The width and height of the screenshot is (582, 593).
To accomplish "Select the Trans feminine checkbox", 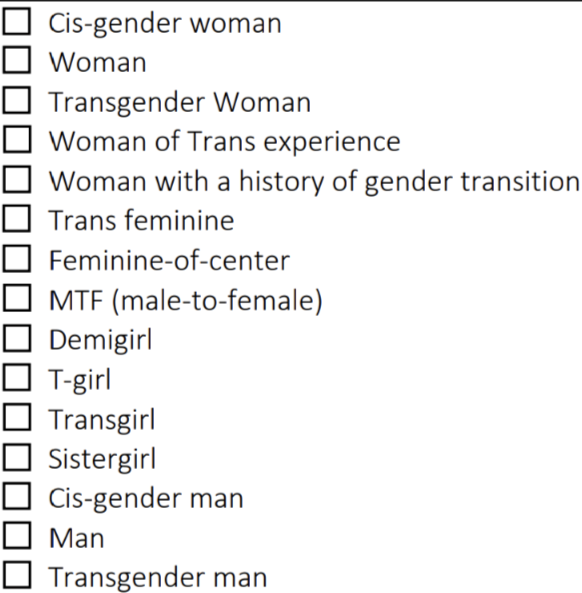I will (x=17, y=219).
